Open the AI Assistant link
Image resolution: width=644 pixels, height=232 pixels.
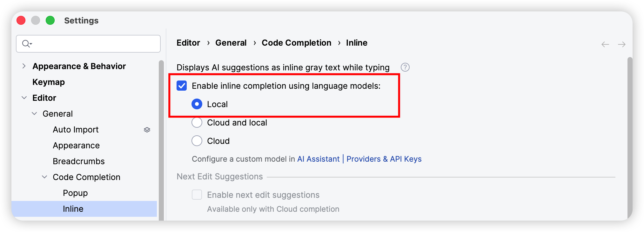click(x=318, y=159)
